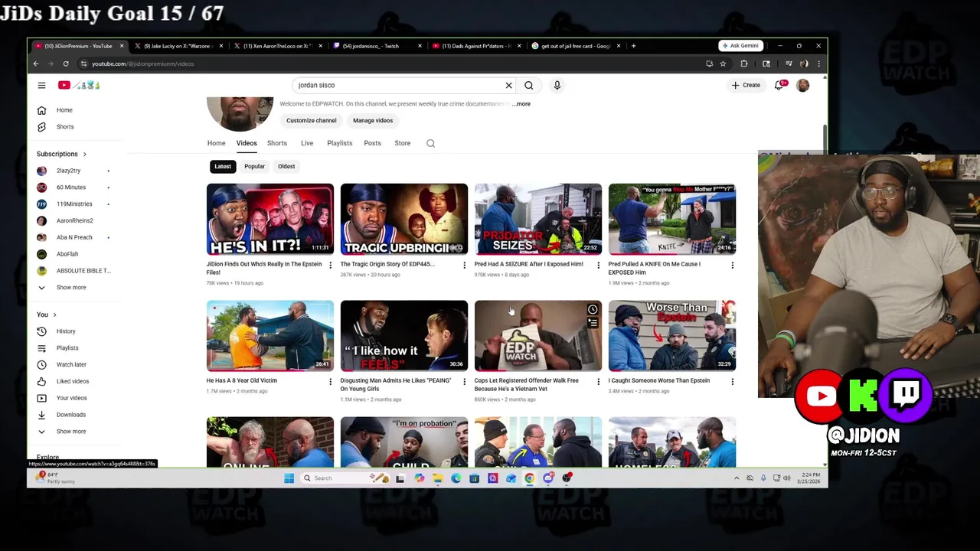Image resolution: width=980 pixels, height=551 pixels.
Task: Open the You section chevron
Action: click(x=54, y=315)
